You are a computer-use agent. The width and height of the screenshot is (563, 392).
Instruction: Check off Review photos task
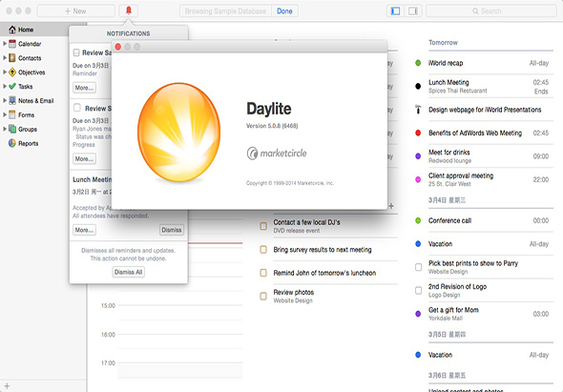(x=263, y=297)
